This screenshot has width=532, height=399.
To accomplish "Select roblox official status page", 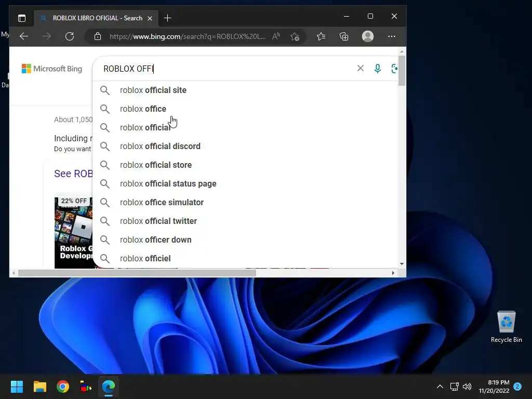I will [245, 183].
